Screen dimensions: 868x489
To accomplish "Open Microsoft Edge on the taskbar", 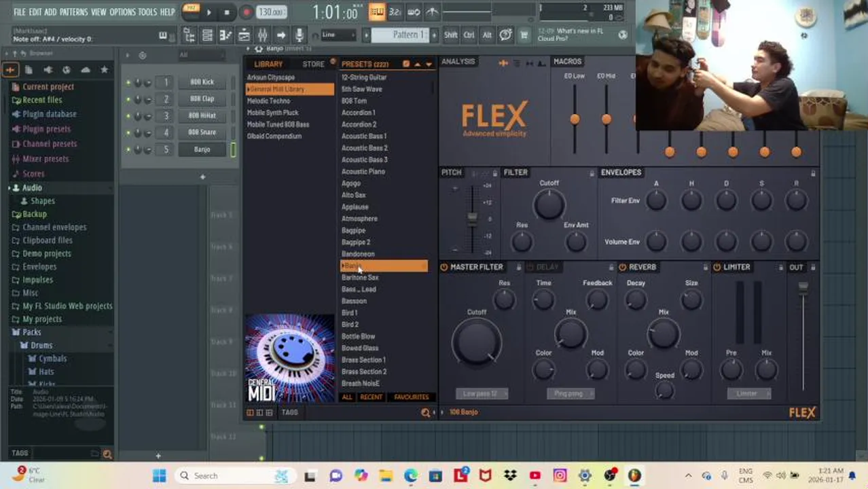I will tap(411, 475).
